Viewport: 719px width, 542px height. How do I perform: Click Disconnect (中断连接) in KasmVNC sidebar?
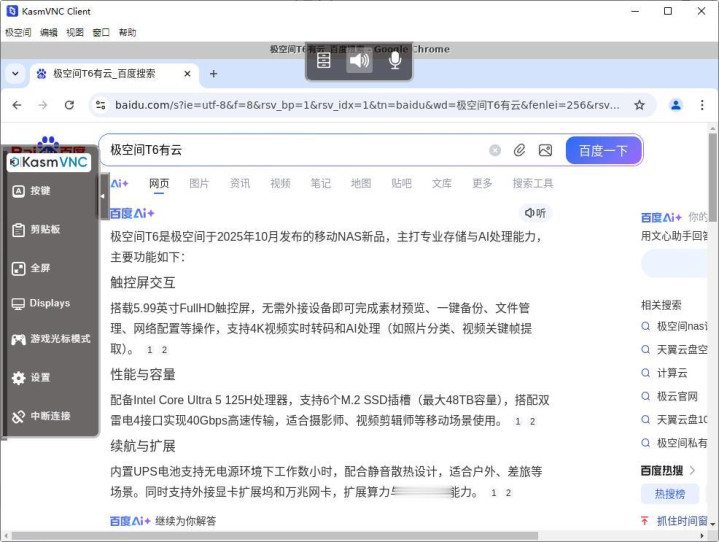point(19,417)
